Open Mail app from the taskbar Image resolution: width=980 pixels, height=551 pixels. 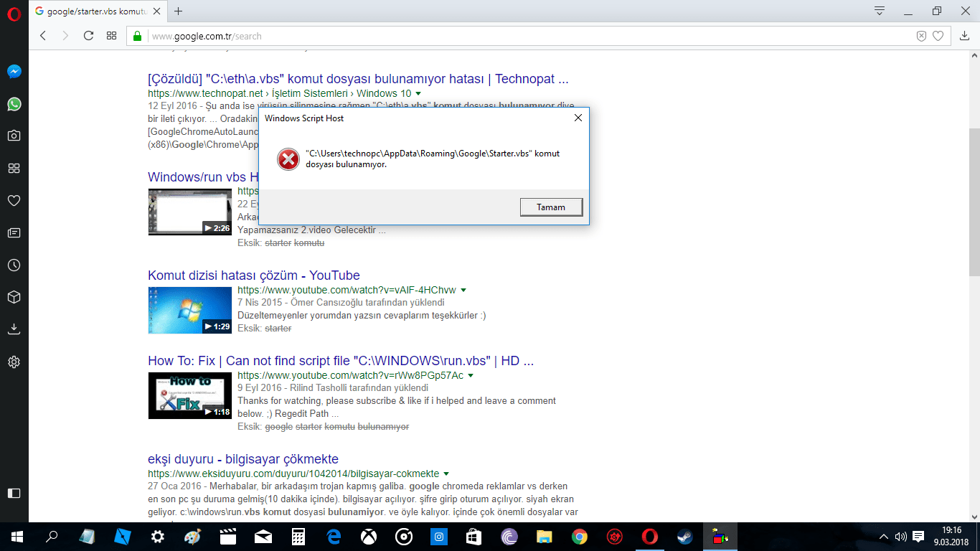[263, 536]
